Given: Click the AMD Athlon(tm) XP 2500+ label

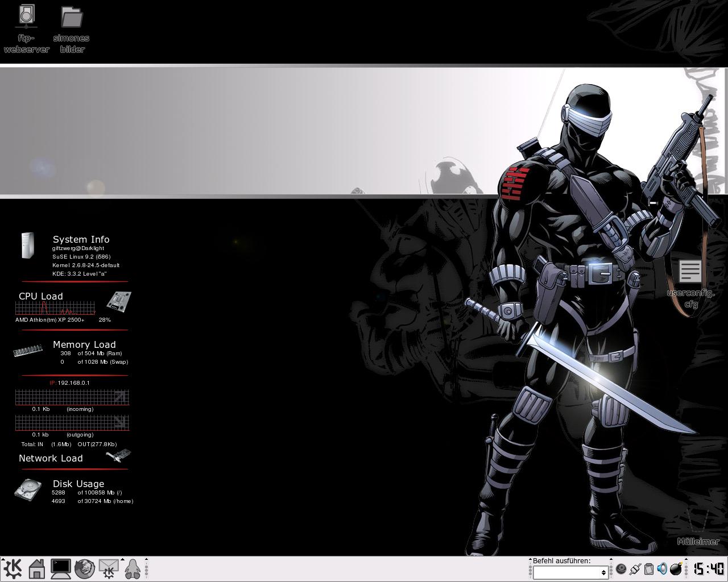Looking at the screenshot, I should [x=50, y=320].
